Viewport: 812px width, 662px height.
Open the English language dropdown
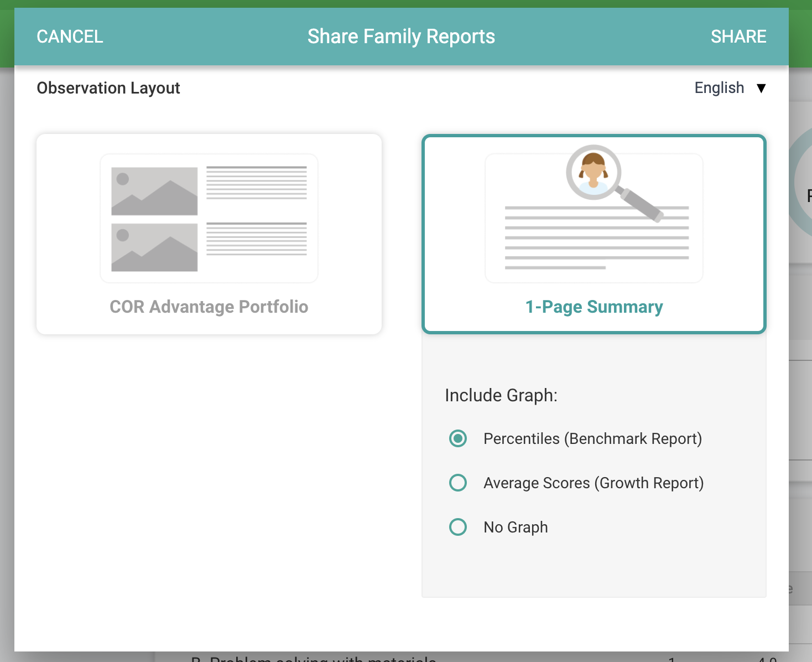pyautogui.click(x=730, y=88)
